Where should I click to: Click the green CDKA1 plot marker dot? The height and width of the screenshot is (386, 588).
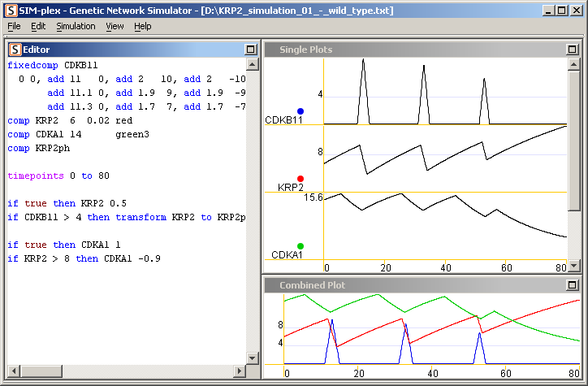300,246
